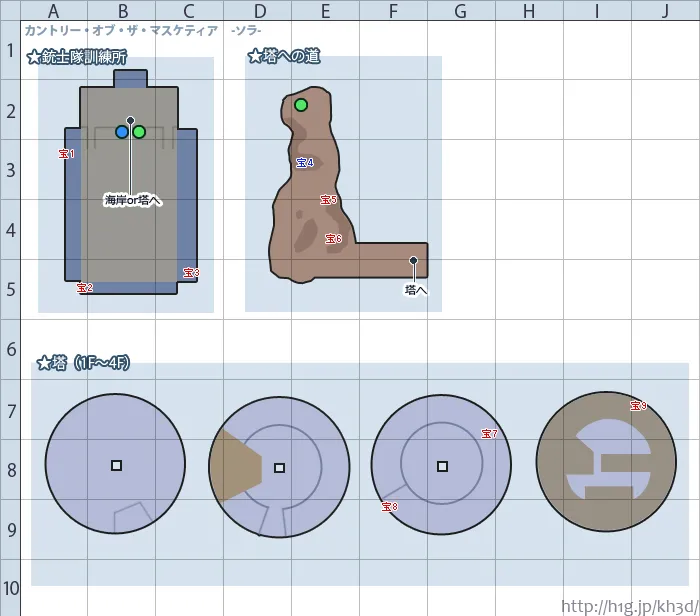Click column header H
The image size is (700, 616).
click(529, 12)
